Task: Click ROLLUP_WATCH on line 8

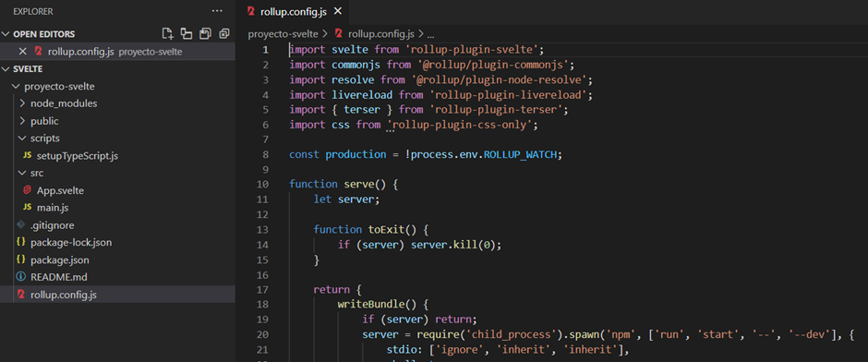Action: [520, 154]
